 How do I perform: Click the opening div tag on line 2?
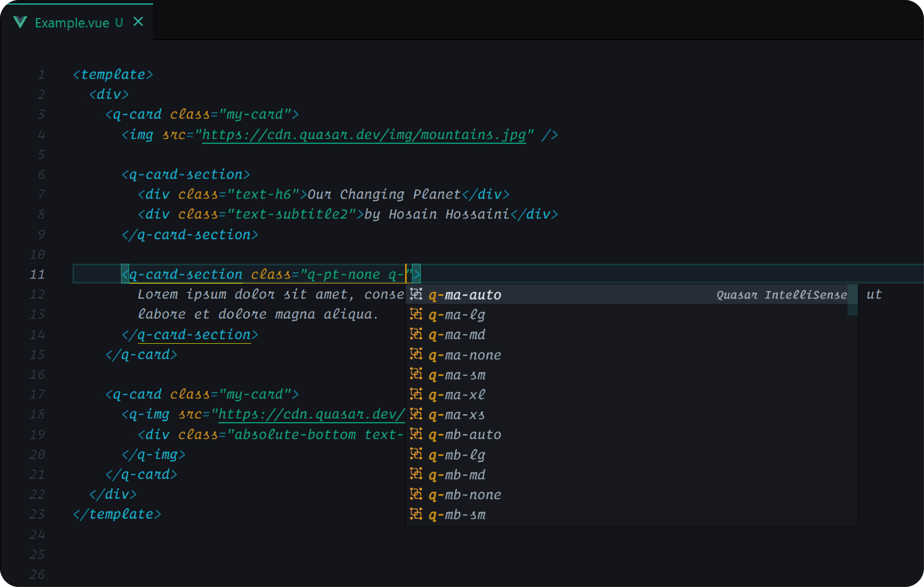pyautogui.click(x=109, y=94)
